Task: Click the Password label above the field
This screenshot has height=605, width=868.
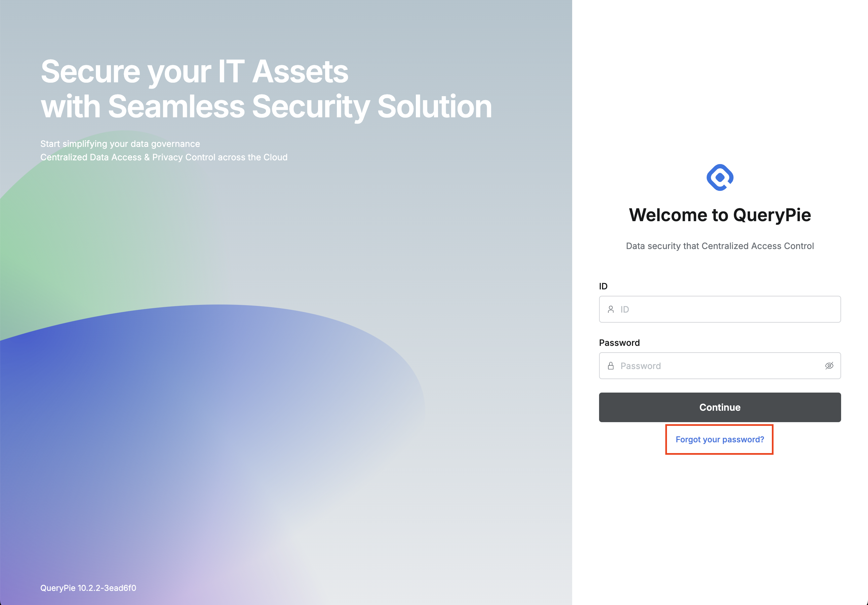Action: click(619, 343)
